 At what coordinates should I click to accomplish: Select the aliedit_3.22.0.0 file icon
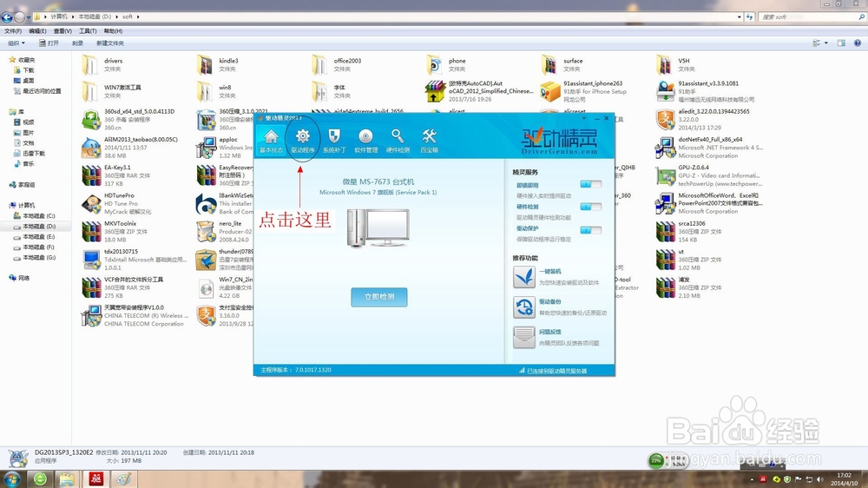tap(665, 120)
